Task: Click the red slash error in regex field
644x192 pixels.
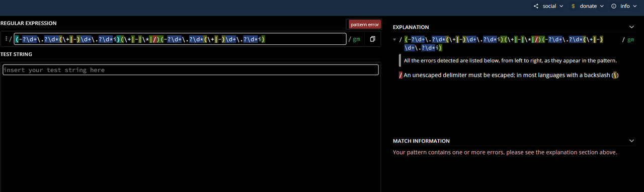Action: (x=155, y=39)
